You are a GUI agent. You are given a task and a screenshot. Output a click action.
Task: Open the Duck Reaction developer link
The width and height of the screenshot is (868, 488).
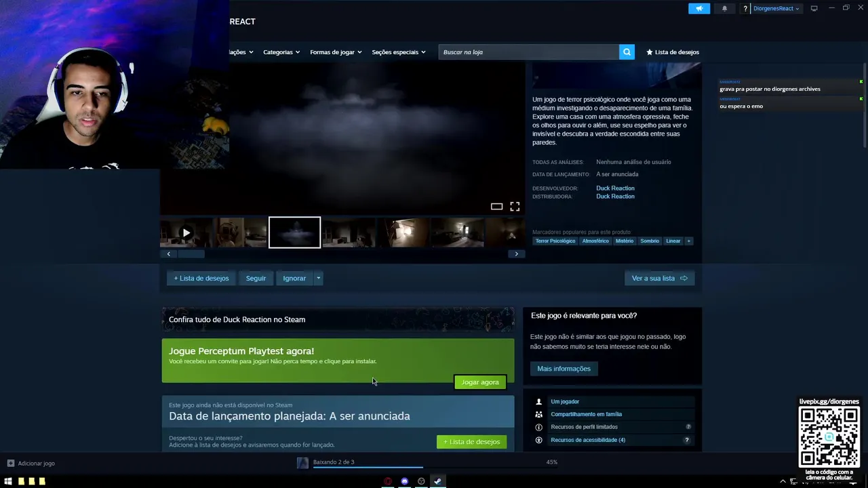615,188
